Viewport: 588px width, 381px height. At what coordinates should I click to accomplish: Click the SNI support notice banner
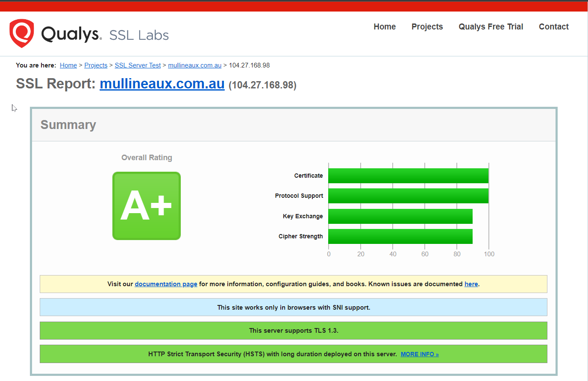coord(294,307)
